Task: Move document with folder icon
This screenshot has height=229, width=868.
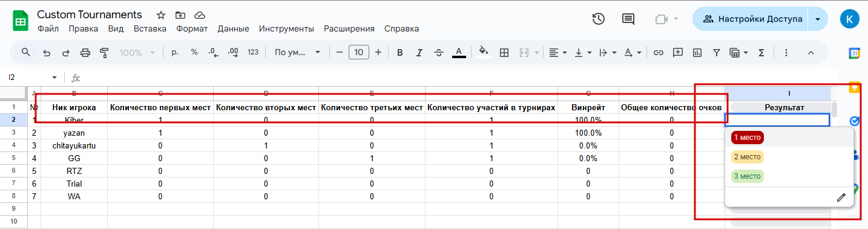Action: tap(180, 15)
